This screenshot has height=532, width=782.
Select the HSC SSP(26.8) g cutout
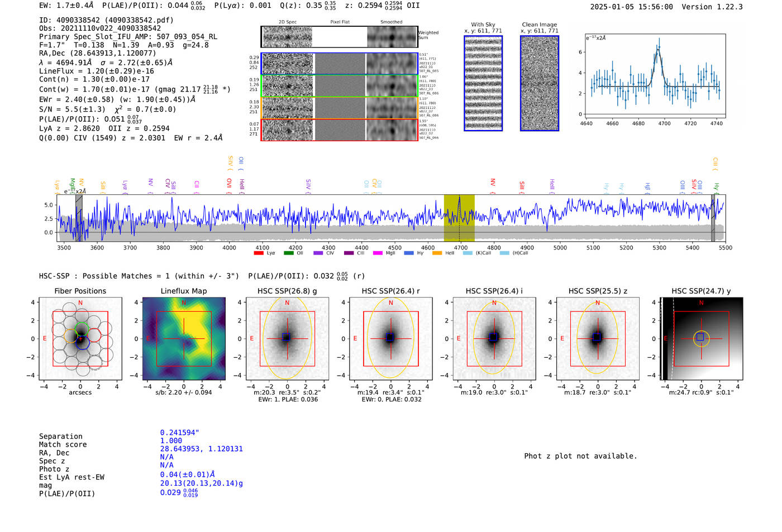point(287,339)
